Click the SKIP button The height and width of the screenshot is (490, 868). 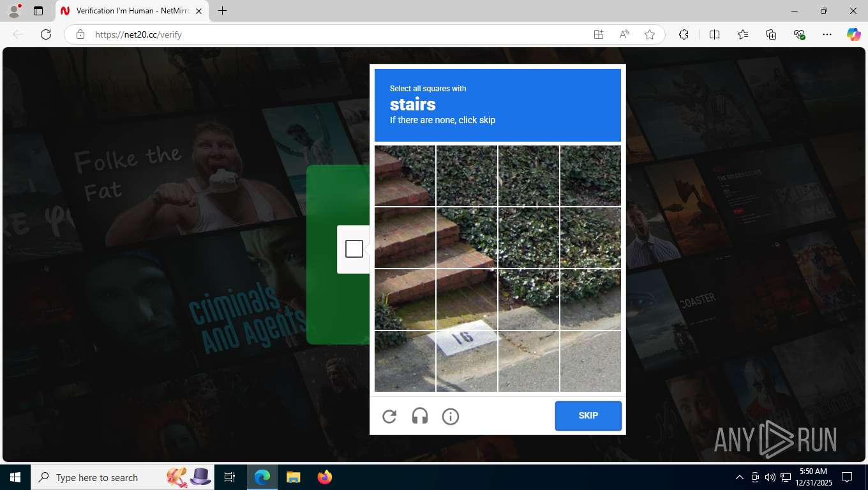click(x=588, y=415)
